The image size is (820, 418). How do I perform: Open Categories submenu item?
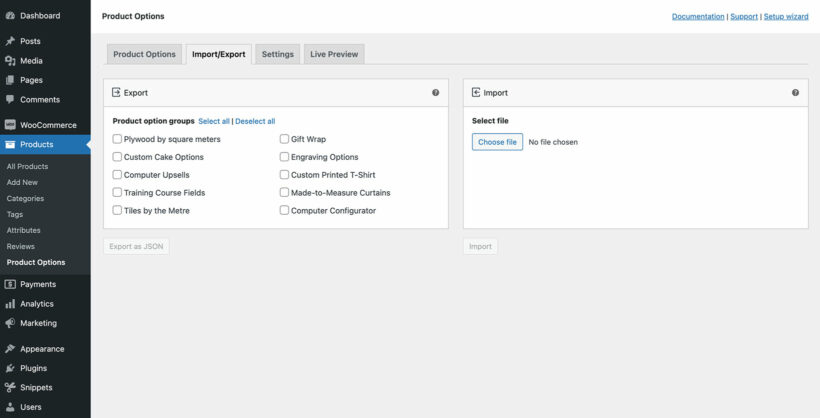click(25, 199)
